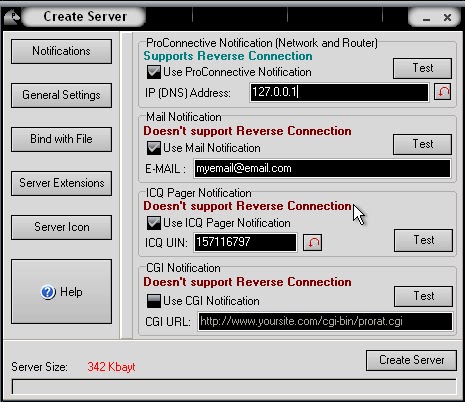Test the CGI notification
The image size is (465, 402).
point(423,296)
